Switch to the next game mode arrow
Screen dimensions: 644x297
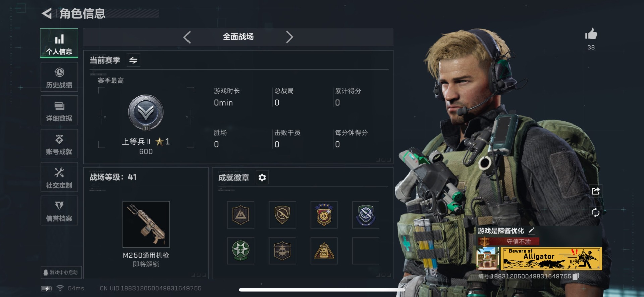(x=289, y=37)
